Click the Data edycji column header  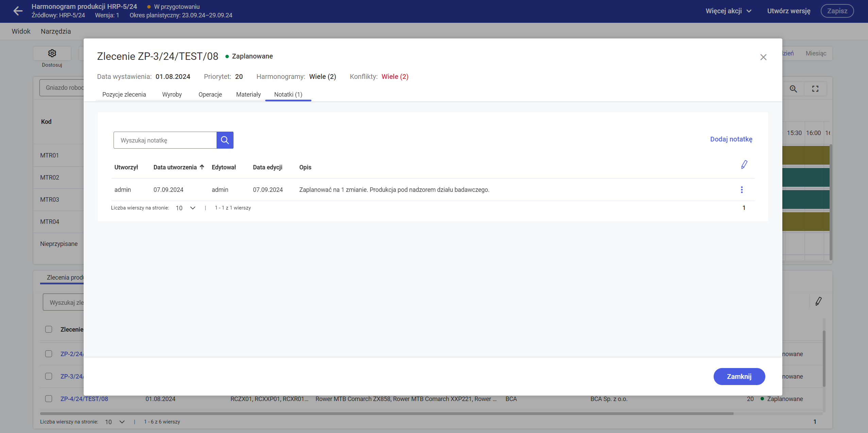pyautogui.click(x=268, y=167)
